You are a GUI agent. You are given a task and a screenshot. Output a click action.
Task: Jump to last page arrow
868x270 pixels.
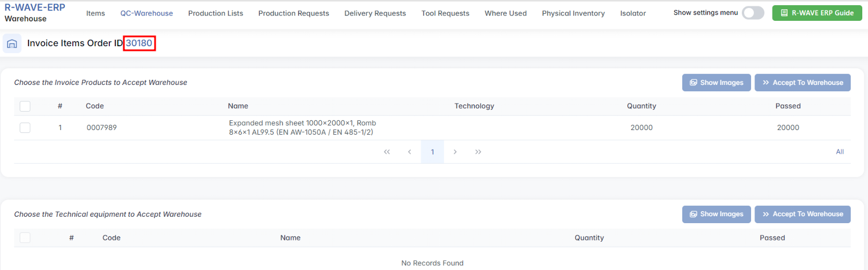(478, 152)
